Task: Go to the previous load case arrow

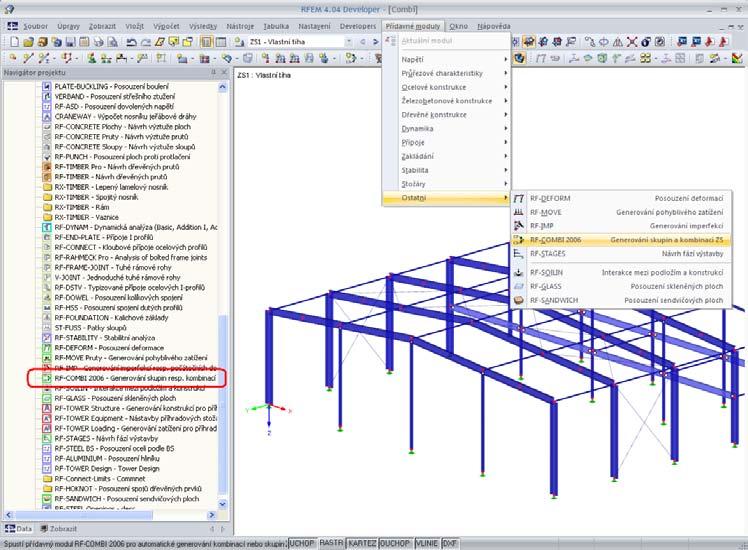Action: (363, 42)
